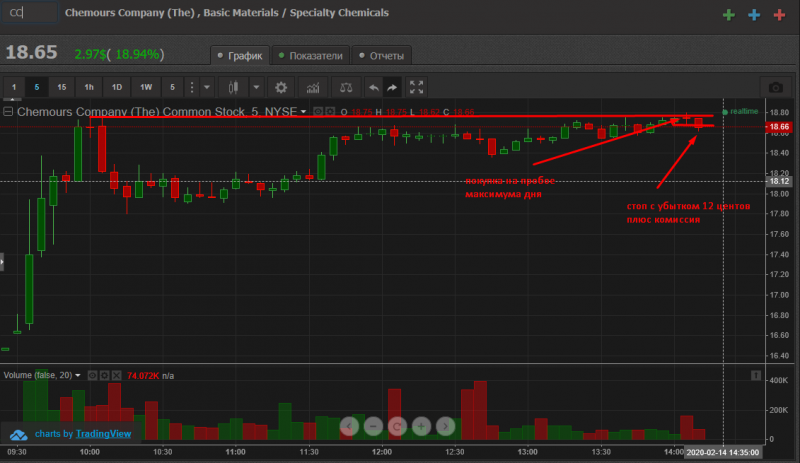Click the TradingView cloud logo
Image resolution: width=800 pixels, height=463 pixels.
[18, 434]
